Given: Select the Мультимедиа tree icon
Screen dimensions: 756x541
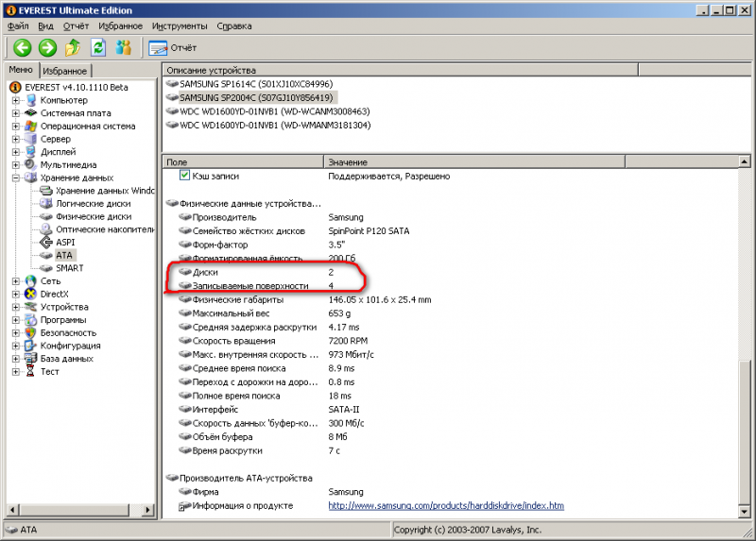Looking at the screenshot, I should coord(31,165).
